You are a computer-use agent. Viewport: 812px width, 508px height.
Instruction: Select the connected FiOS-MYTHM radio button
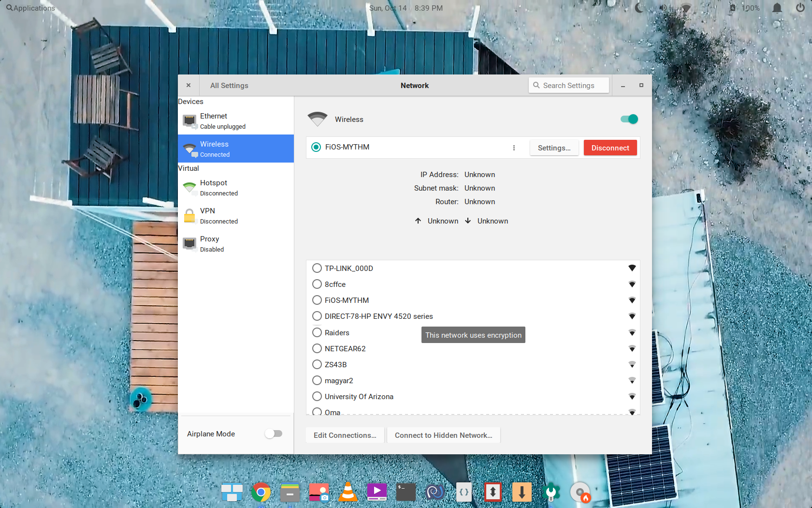(x=316, y=147)
